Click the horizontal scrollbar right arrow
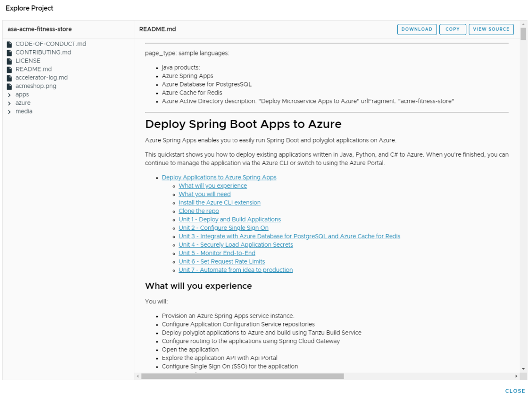The width and height of the screenshot is (532, 397). pyautogui.click(x=516, y=376)
